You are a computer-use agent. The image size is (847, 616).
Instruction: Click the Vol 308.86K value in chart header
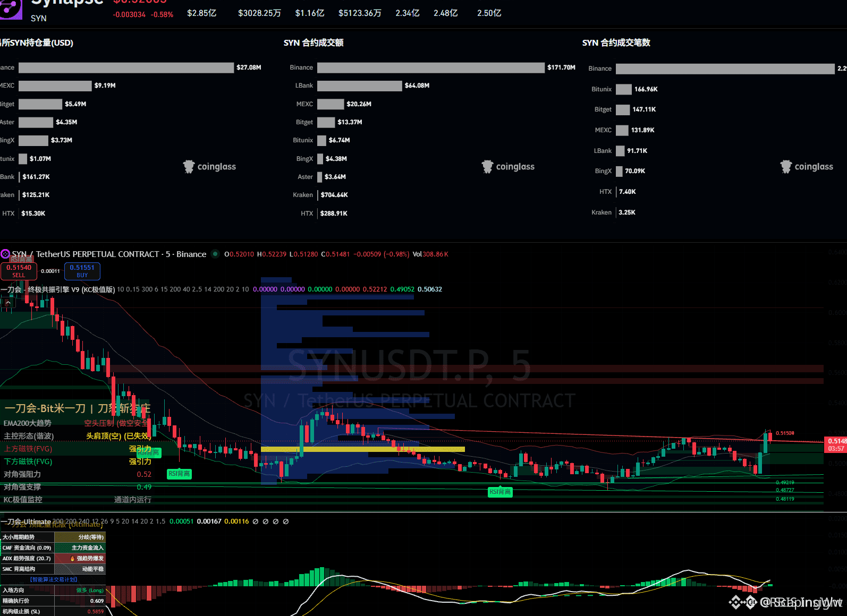(x=430, y=254)
